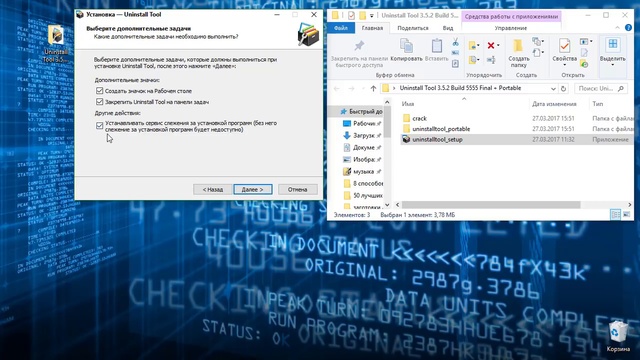Click the blue Explorer help icon
This screenshot has width=640, height=360.
[628, 28]
